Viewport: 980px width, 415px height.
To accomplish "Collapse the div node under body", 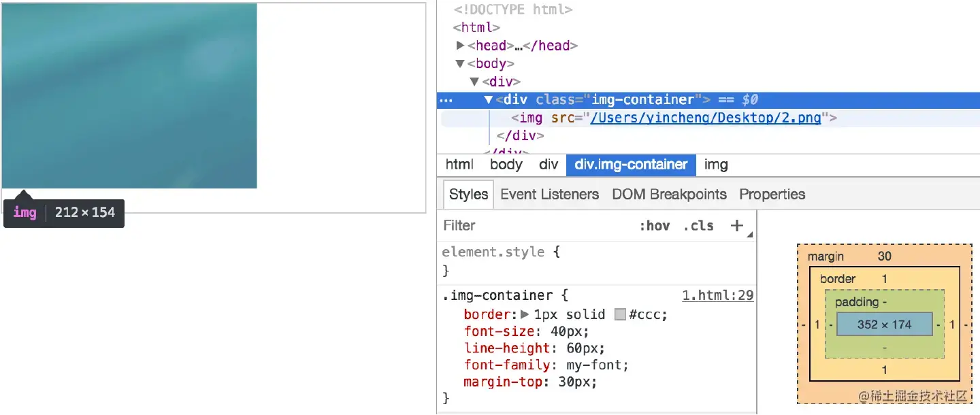I will 475,82.
